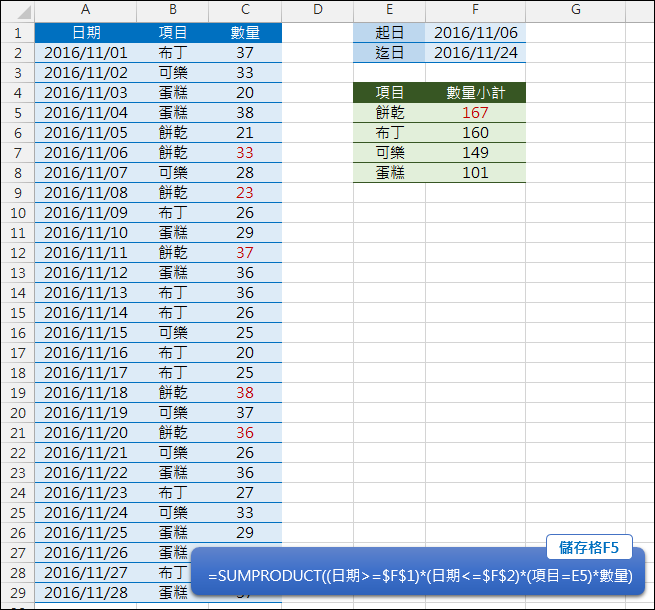Screen dimensions: 655x610
Task: Select the subtotal value 160
Action: [x=475, y=133]
